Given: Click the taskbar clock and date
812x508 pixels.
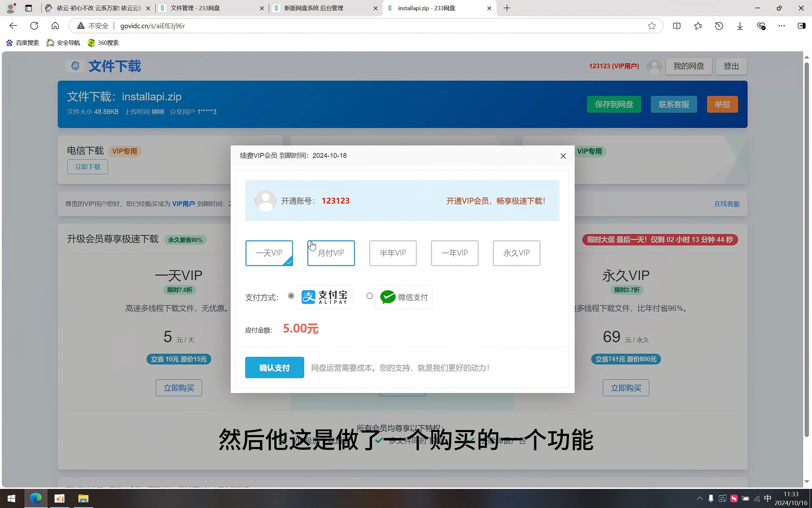Looking at the screenshot, I should pyautogui.click(x=791, y=498).
